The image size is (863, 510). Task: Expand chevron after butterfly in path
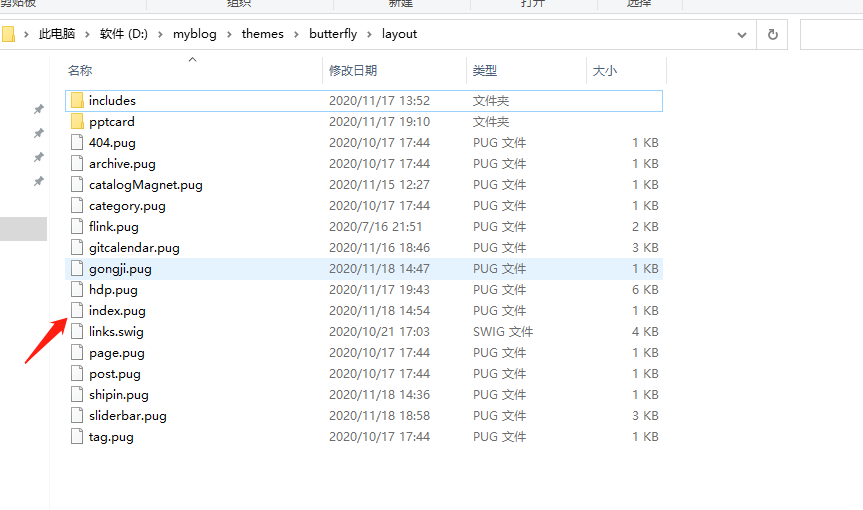tap(369, 34)
